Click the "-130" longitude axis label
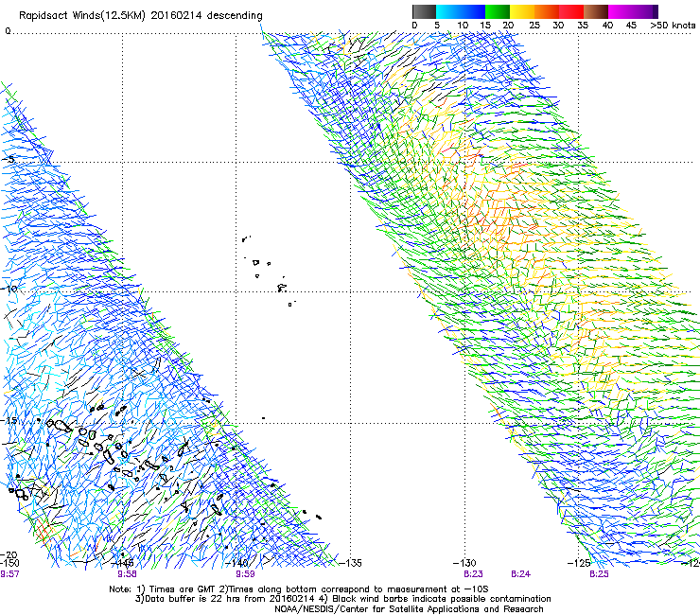The width and height of the screenshot is (700, 615). pyautogui.click(x=464, y=563)
